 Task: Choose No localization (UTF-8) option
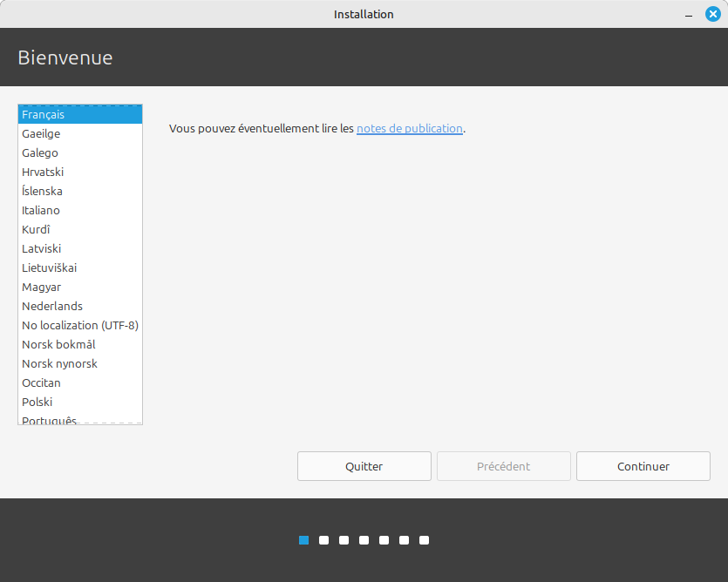80,325
